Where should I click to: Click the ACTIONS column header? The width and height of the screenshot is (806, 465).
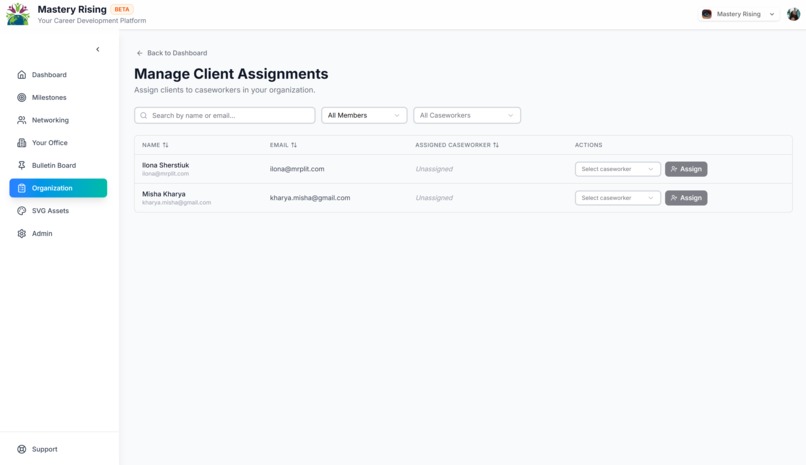tap(589, 145)
